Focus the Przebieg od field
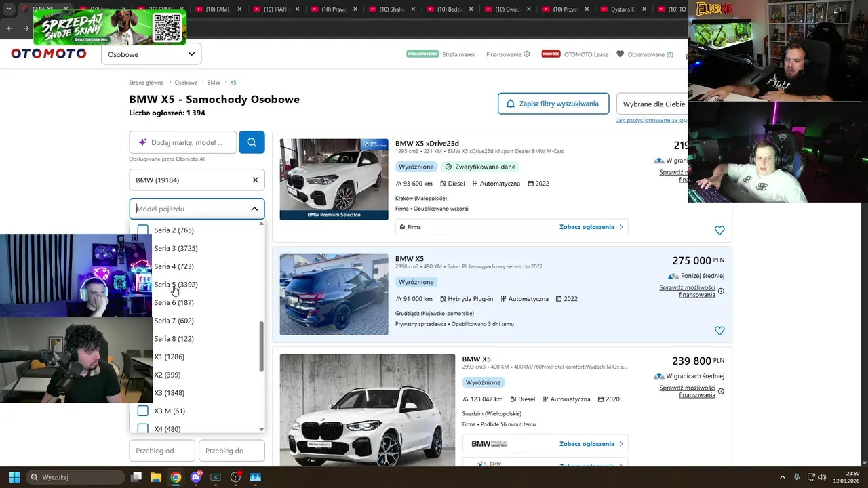This screenshot has width=868, height=488. 162,451
